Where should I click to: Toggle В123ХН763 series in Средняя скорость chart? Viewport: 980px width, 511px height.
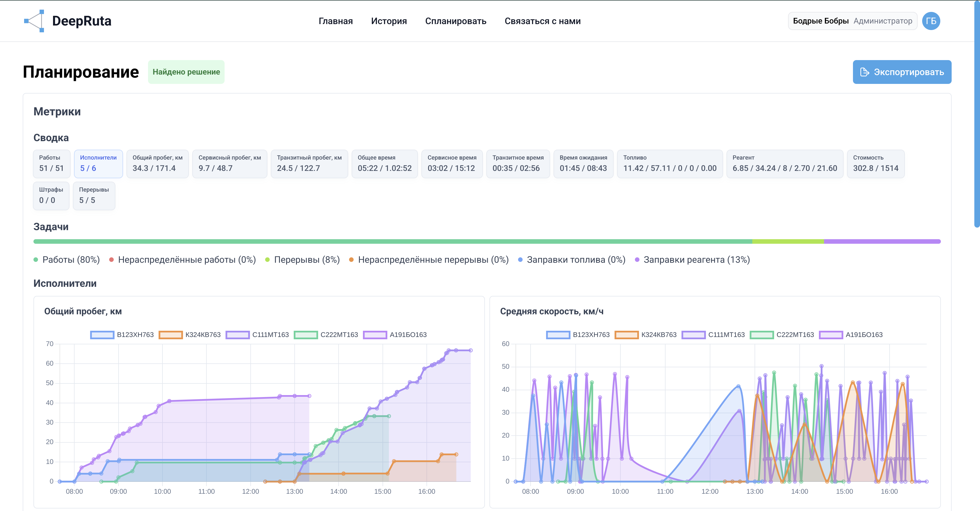(x=578, y=335)
